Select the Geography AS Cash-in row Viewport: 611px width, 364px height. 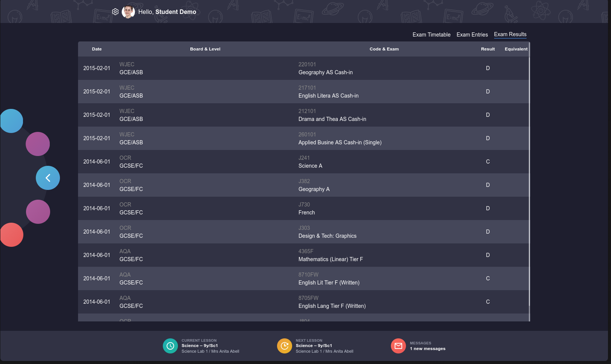[x=303, y=68]
